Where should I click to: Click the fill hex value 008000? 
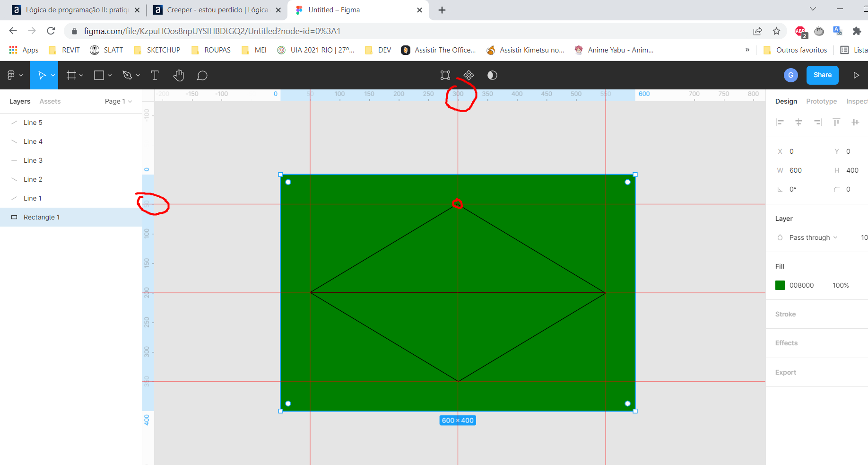coord(801,285)
